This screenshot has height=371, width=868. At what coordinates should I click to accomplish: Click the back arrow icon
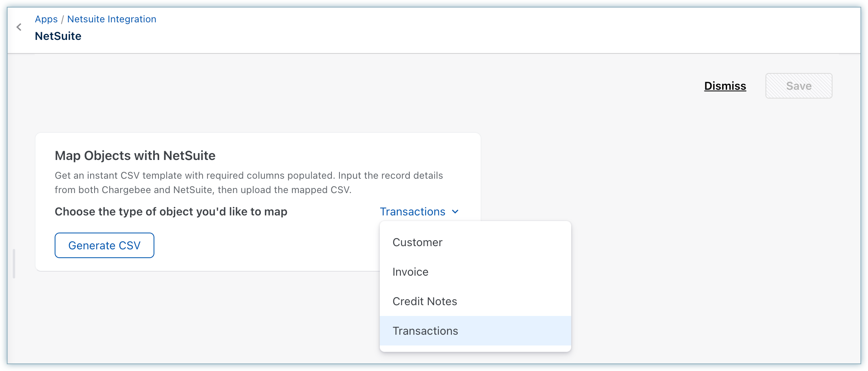coord(19,27)
